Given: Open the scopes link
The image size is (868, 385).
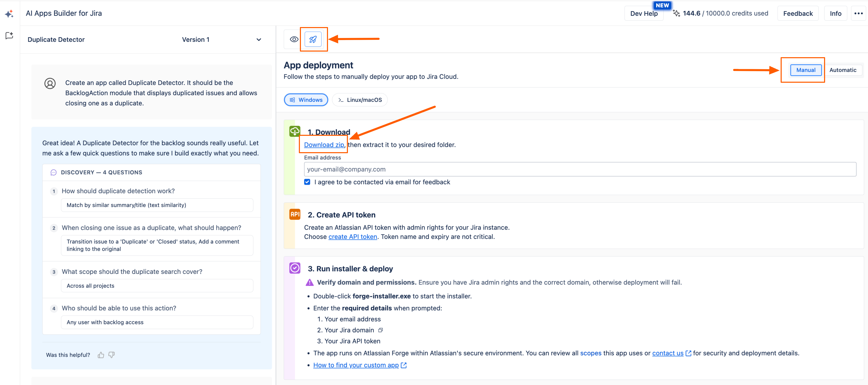Looking at the screenshot, I should (590, 353).
